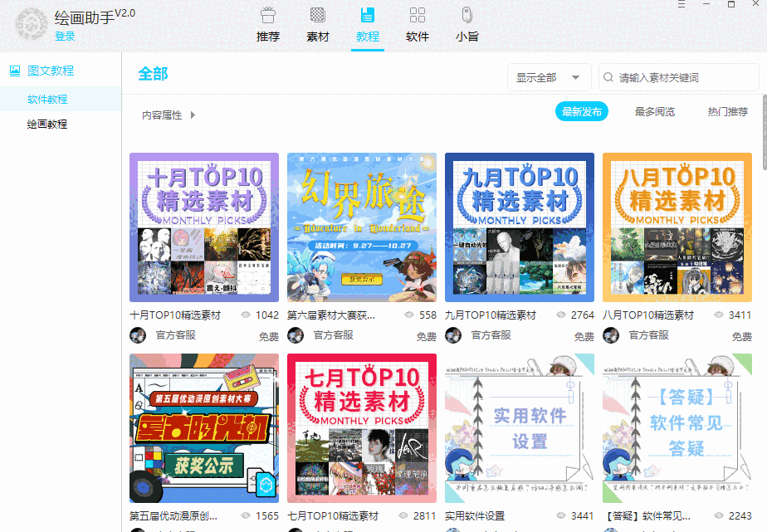The image size is (767, 532).
Task: Click the 官方客服 avatar under 八月TOP10精选素材
Action: click(x=611, y=335)
